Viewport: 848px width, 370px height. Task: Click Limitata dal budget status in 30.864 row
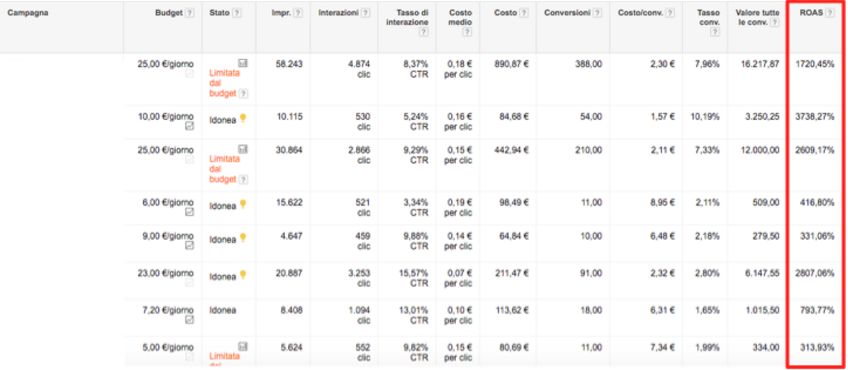coord(224,169)
